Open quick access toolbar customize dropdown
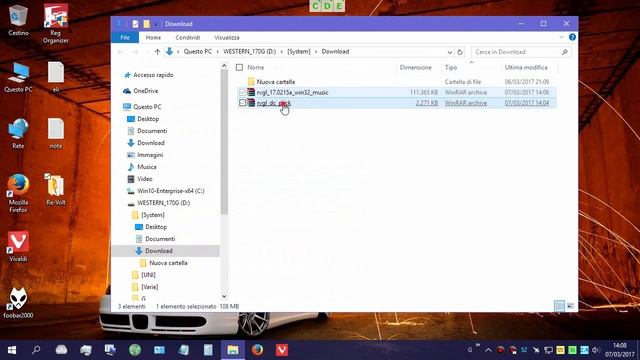 pos(156,24)
